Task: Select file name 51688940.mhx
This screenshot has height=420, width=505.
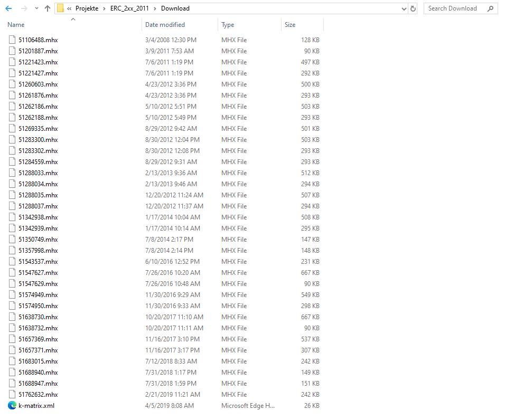Action: pyautogui.click(x=38, y=373)
